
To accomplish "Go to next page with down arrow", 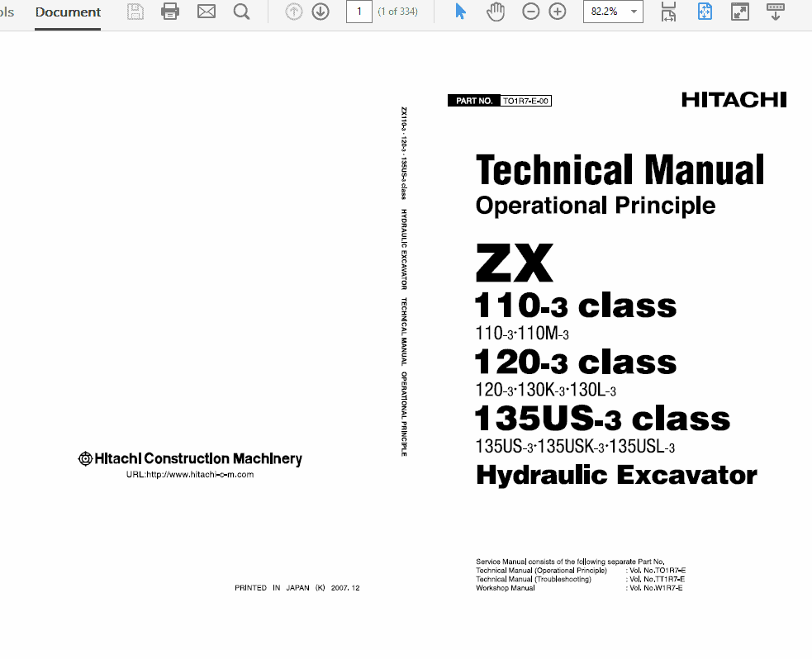I will point(321,12).
